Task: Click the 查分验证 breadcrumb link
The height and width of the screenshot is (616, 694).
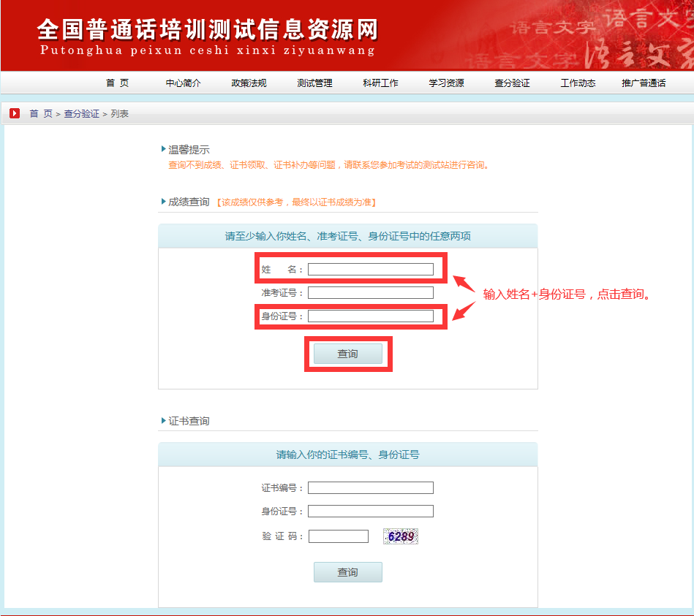Action: point(81,114)
